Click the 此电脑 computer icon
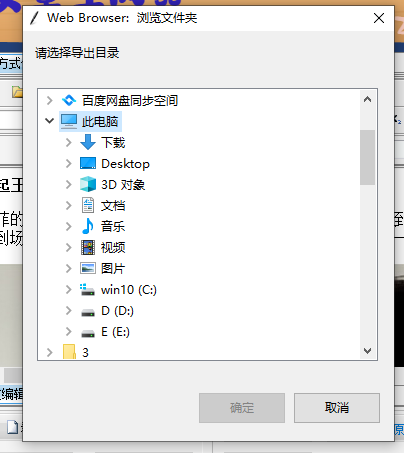Viewport: 404px width, 453px height. (x=69, y=121)
